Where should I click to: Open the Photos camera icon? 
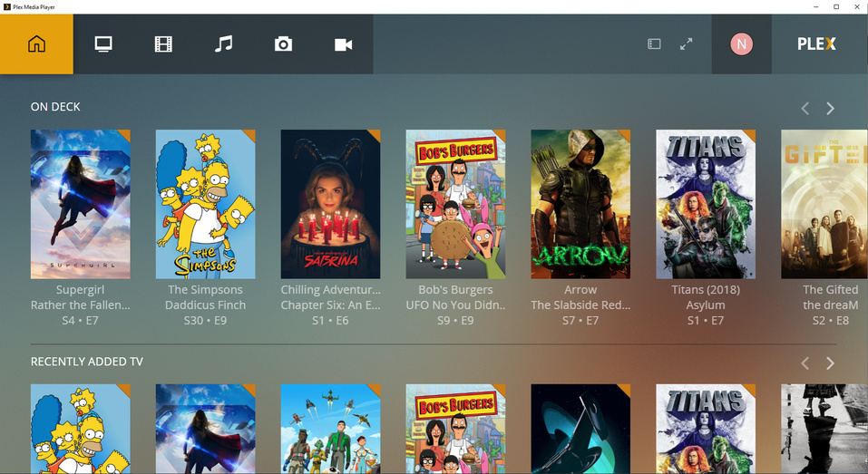(283, 44)
